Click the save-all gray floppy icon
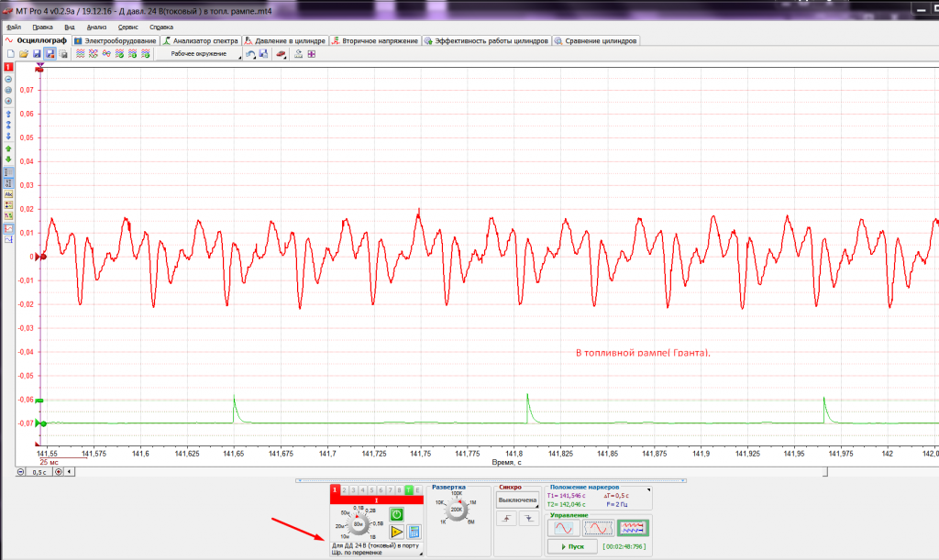The width and height of the screenshot is (939, 560). coord(63,54)
